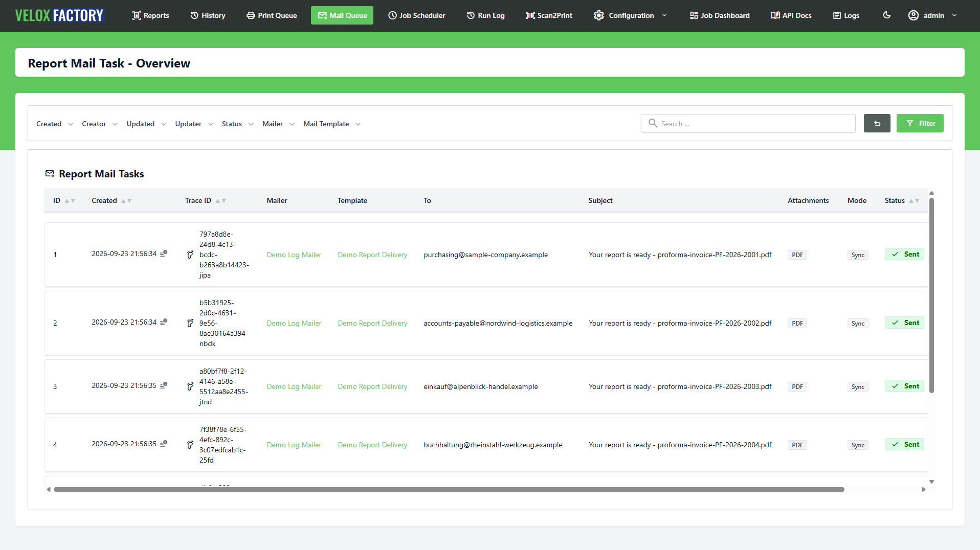The height and width of the screenshot is (550, 980).
Task: Click the horizontal table scrollbar
Action: click(449, 489)
